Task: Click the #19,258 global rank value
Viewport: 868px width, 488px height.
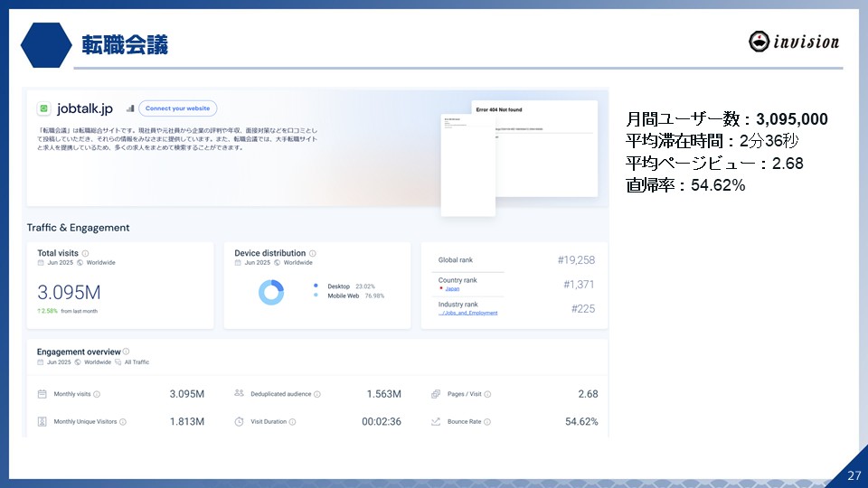Action: (x=576, y=260)
